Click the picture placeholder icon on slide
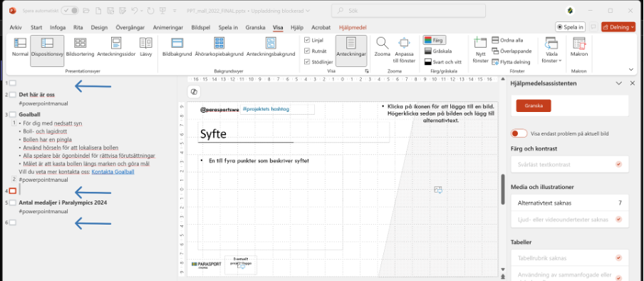Image resolution: width=644 pixels, height=281 pixels. pyautogui.click(x=438, y=190)
